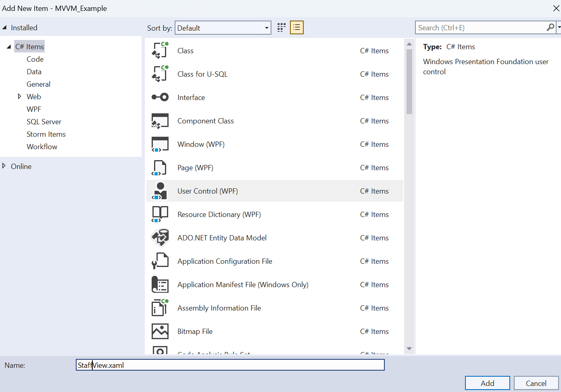This screenshot has width=561, height=392.
Task: Click inside the Name field
Action: coord(230,365)
